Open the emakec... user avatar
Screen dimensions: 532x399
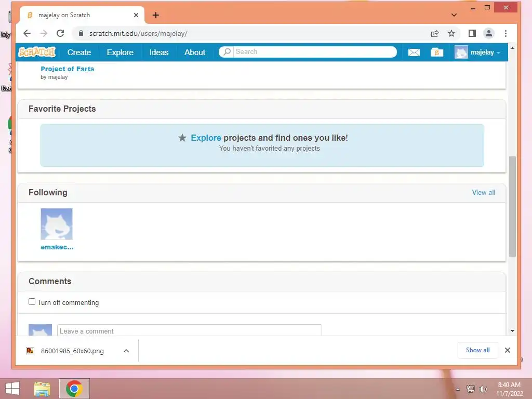(57, 224)
